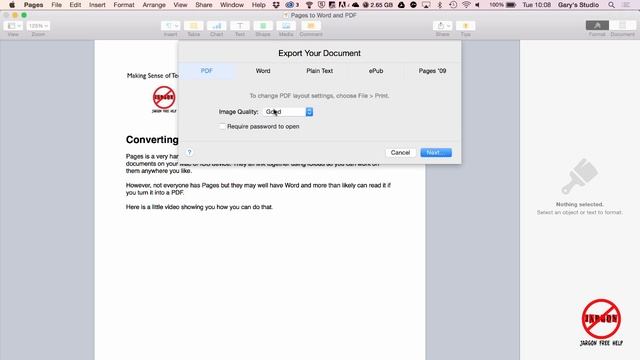Click the Wi-Fi menu bar icon
The height and width of the screenshot is (360, 640).
[466, 5]
